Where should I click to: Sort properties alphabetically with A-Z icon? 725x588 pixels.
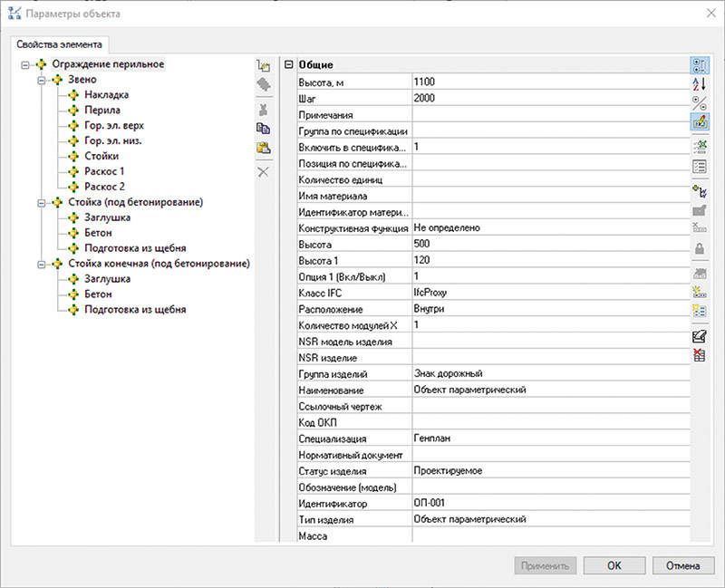coord(699,83)
